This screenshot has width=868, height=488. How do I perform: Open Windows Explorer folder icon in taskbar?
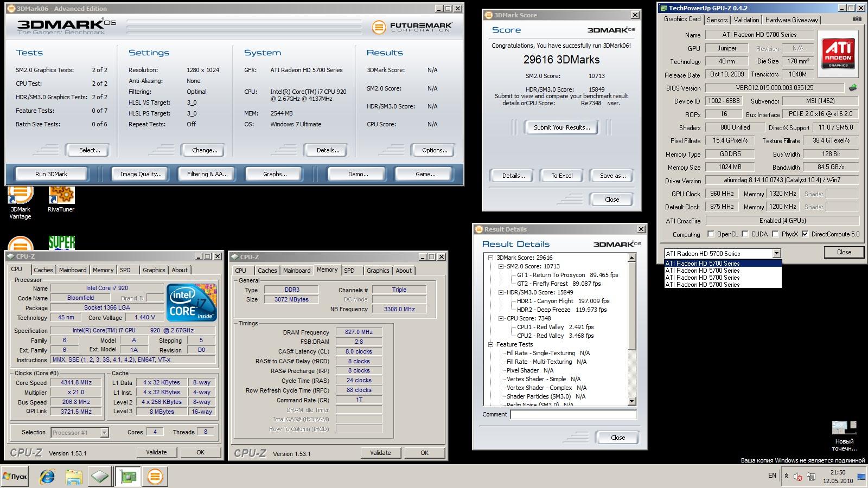tap(74, 477)
